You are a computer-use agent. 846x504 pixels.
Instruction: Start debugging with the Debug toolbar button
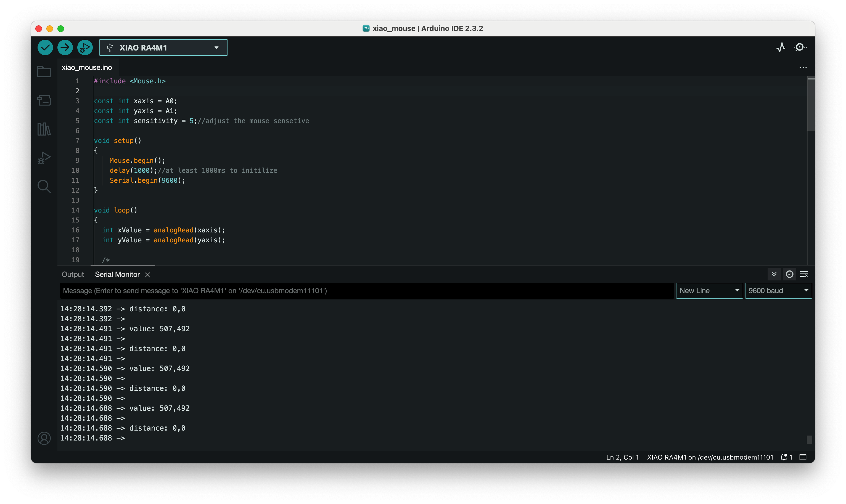tap(85, 47)
